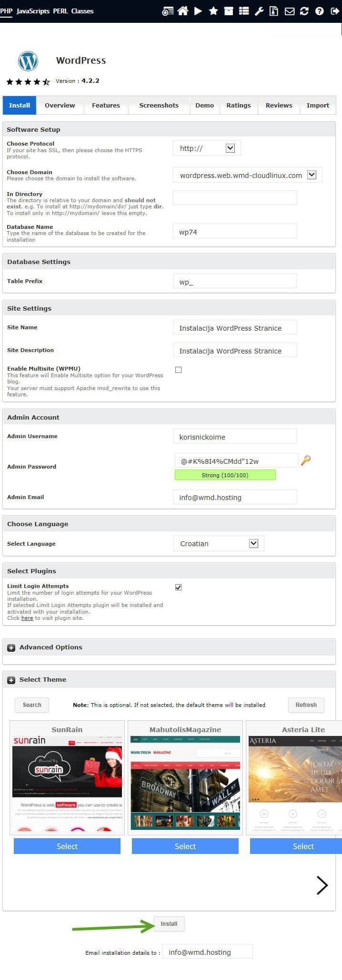Show next themes with right chevron

pyautogui.click(x=322, y=885)
